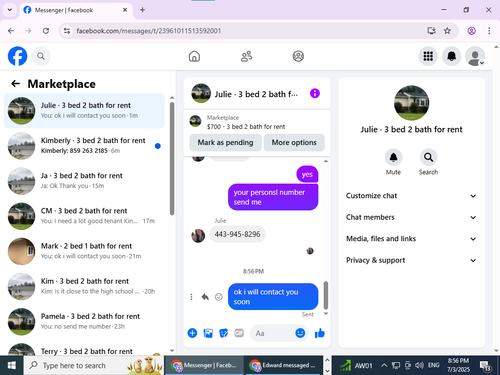
Task: Send a thumbs-up like
Action: (x=319, y=333)
